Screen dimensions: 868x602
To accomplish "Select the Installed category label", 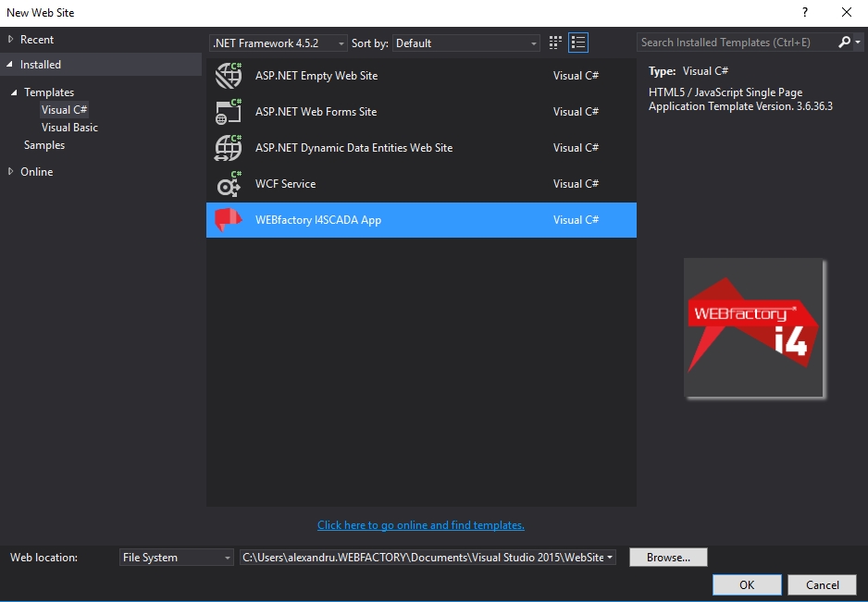I will (41, 64).
